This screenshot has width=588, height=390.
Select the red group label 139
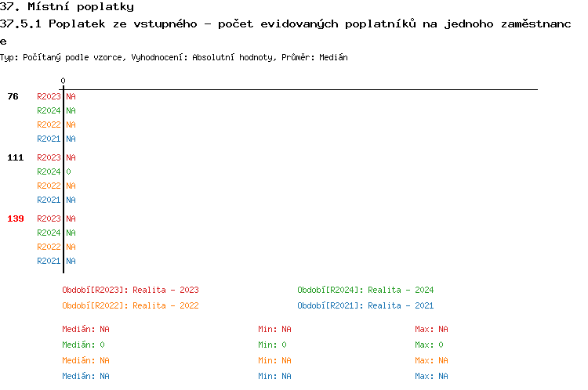16,218
